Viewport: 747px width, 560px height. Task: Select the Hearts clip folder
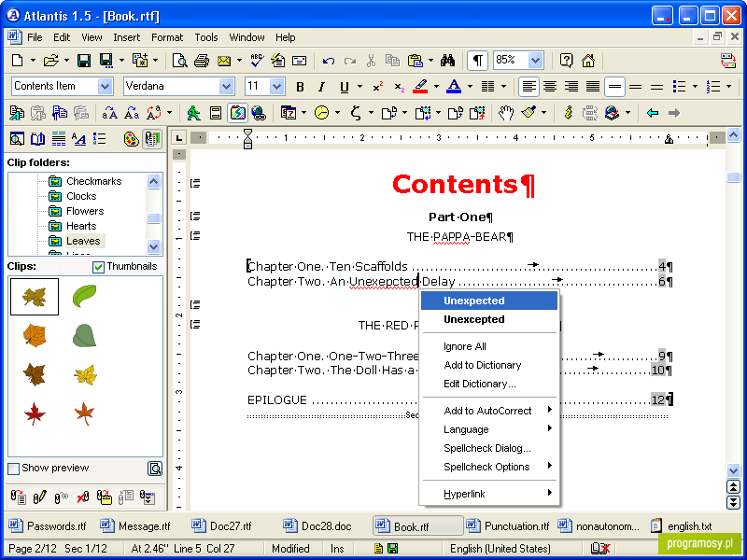[x=81, y=226]
